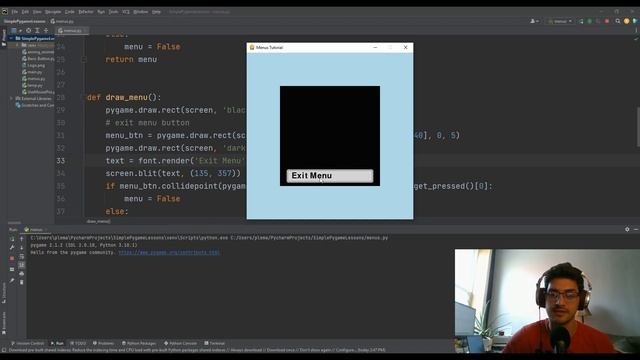
Task: Click the draw_menu breadcrumb below editor
Action: pos(98,221)
